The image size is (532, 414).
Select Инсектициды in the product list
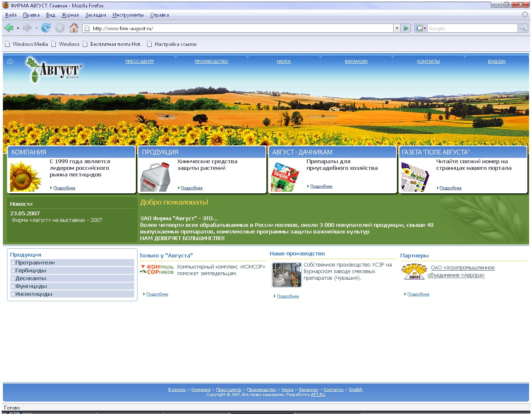point(72,294)
